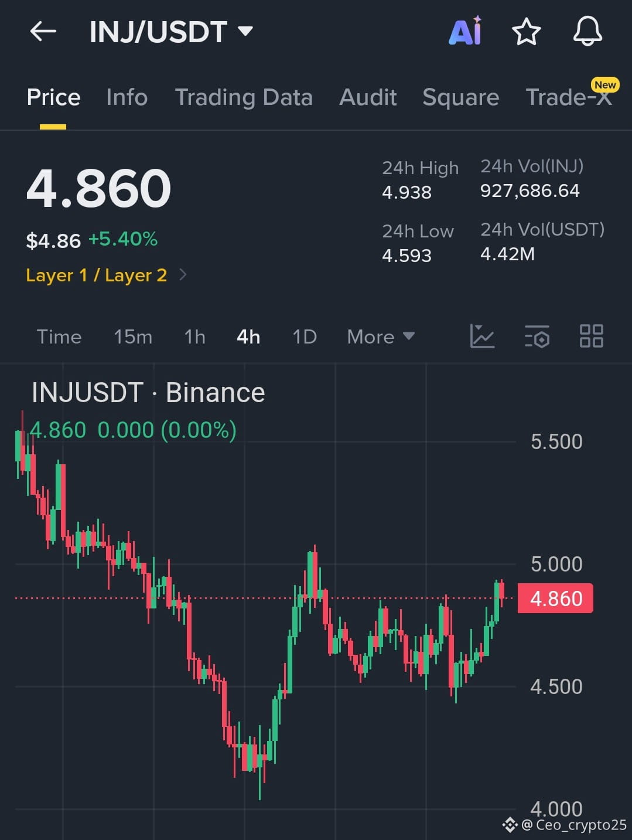Open Layer 1 / Layer 2 category chevron
The image size is (632, 840).
[183, 274]
